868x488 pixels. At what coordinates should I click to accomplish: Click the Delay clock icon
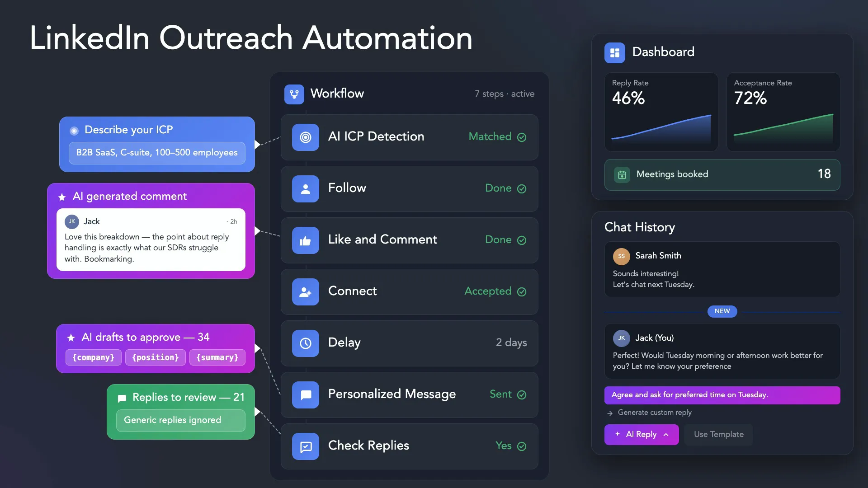[x=306, y=343]
